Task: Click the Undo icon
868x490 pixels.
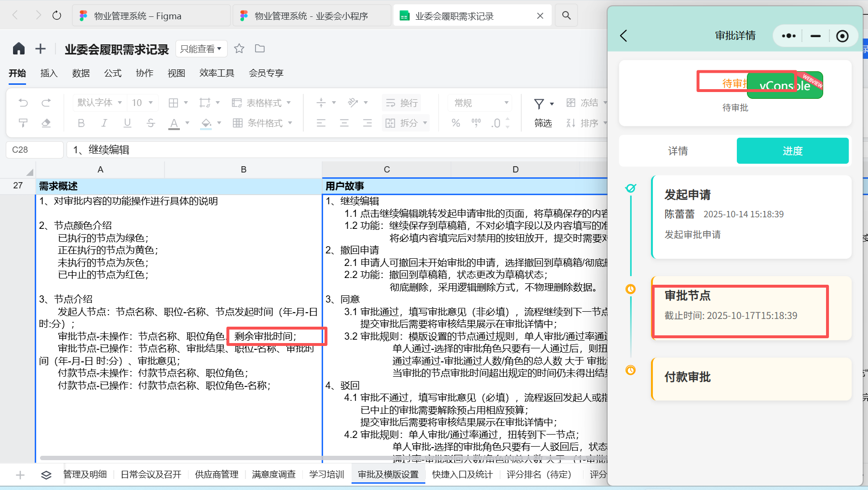Action: (23, 103)
